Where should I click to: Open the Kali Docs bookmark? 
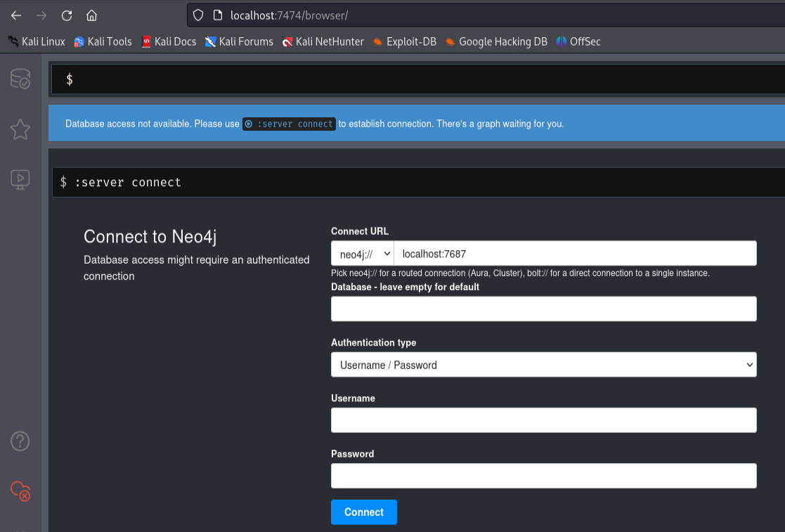pos(169,41)
